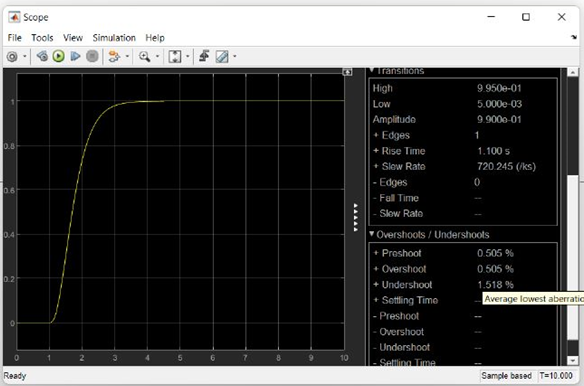Open the axes scaling dropdown arrow
584x386 pixels.
coord(187,57)
